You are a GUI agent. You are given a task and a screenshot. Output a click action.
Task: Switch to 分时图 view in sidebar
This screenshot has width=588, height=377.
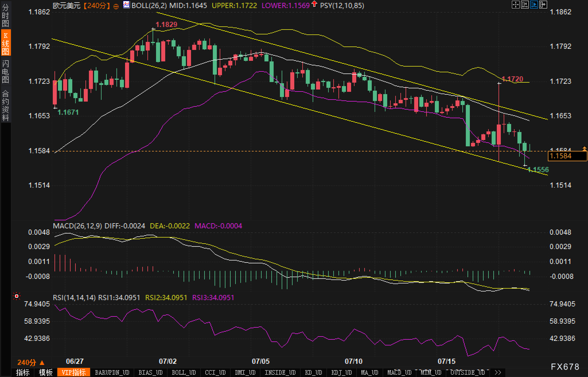click(x=5, y=15)
